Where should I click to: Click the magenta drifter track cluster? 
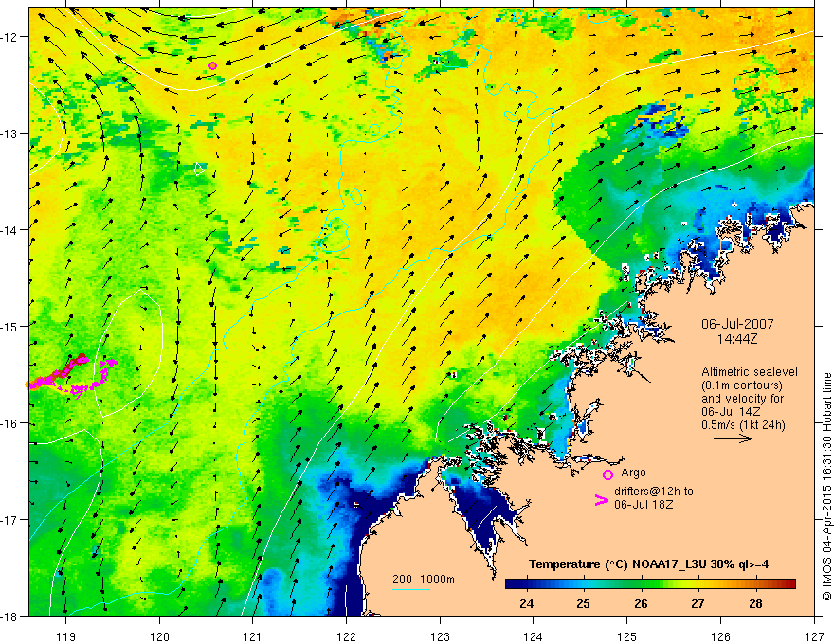pyautogui.click(x=72, y=374)
